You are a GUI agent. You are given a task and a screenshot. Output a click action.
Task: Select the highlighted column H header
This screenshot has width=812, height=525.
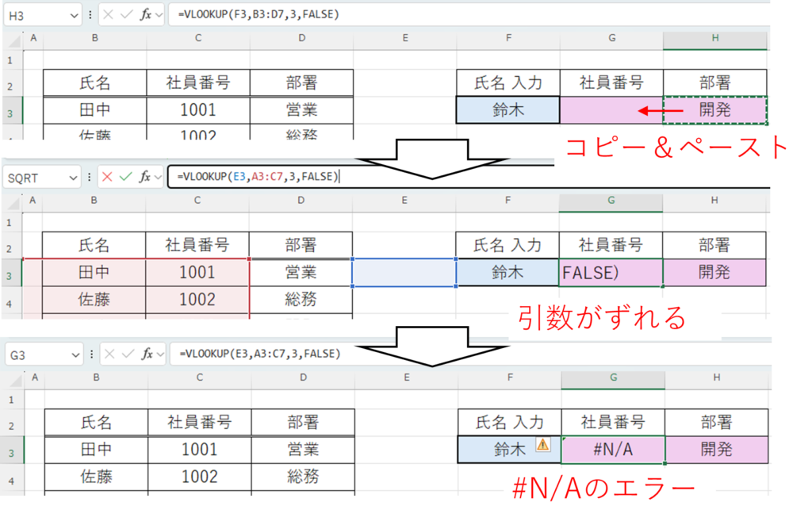pos(714,40)
